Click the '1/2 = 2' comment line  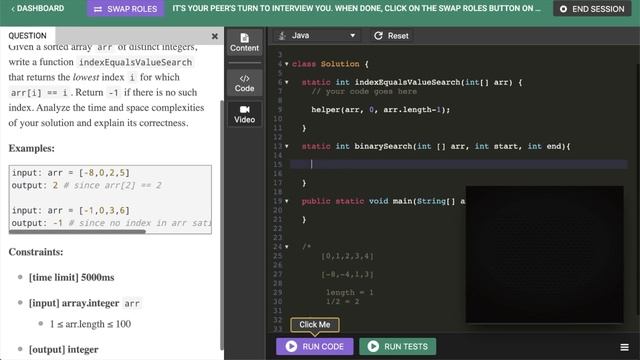tap(342, 301)
